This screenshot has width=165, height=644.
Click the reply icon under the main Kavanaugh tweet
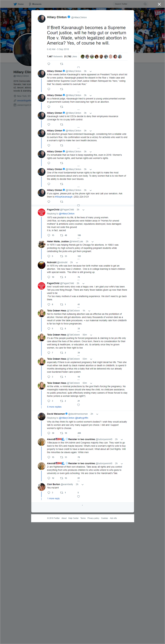[x=49, y=64]
